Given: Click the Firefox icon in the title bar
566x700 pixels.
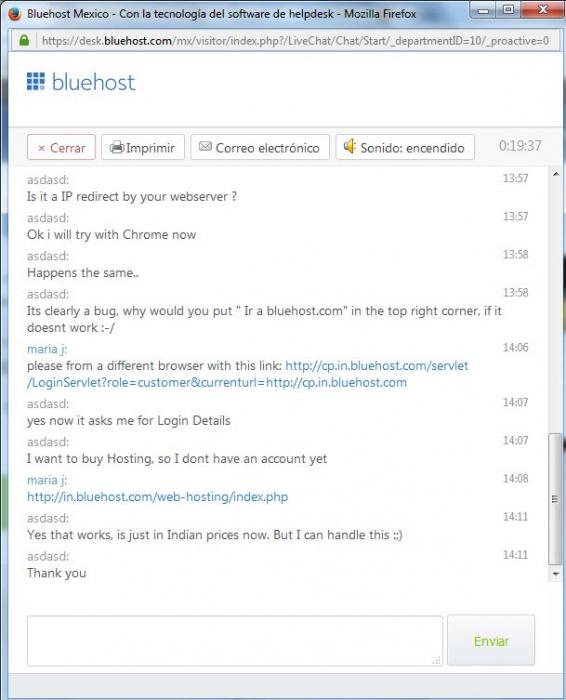Looking at the screenshot, I should (15, 14).
